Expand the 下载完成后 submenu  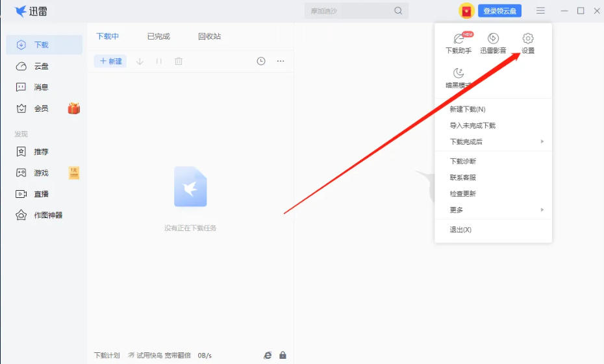pyautogui.click(x=493, y=141)
